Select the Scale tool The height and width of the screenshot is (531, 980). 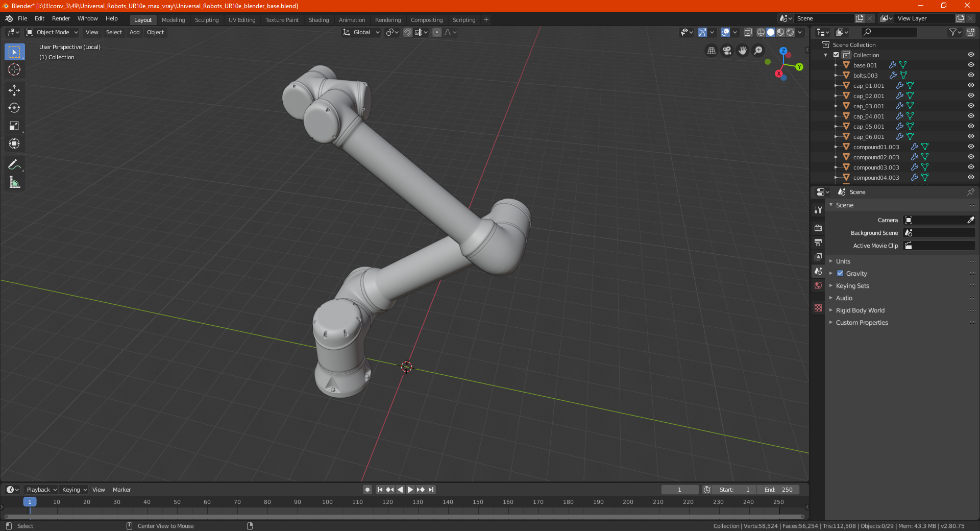pyautogui.click(x=14, y=126)
